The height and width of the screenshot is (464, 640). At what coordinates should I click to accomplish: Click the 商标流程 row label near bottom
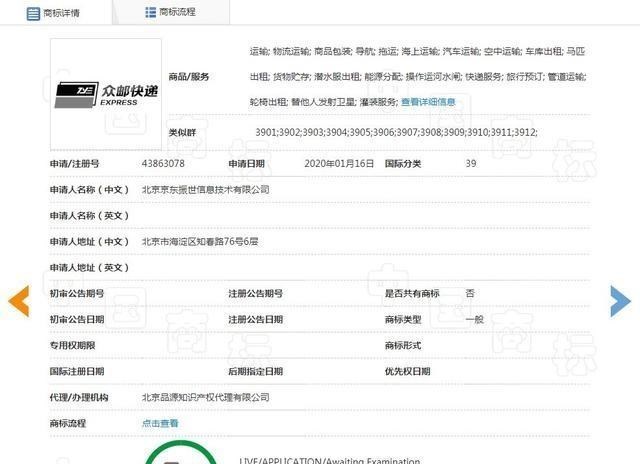pos(68,423)
